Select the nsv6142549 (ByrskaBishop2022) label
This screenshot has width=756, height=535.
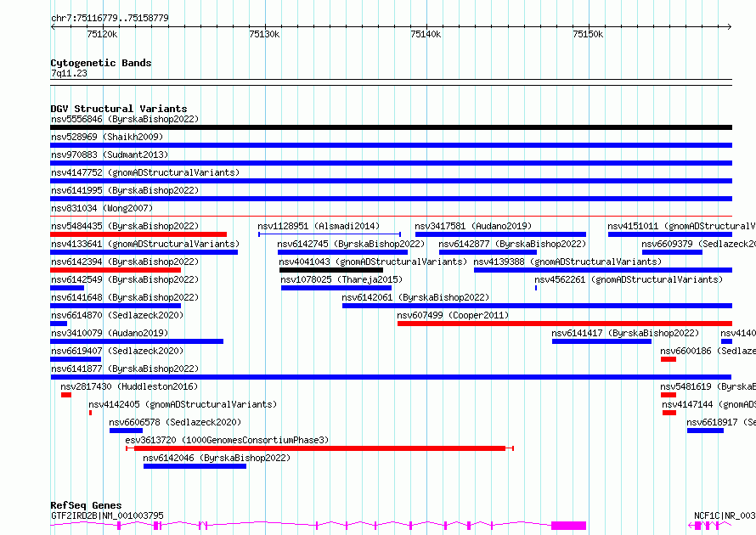[125, 279]
